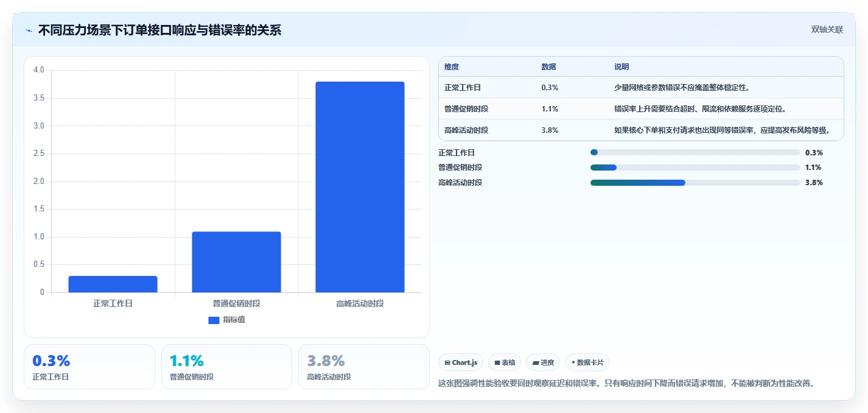This screenshot has height=413, width=868.
Task: Click the 1.1% cell in table
Action: 550,109
